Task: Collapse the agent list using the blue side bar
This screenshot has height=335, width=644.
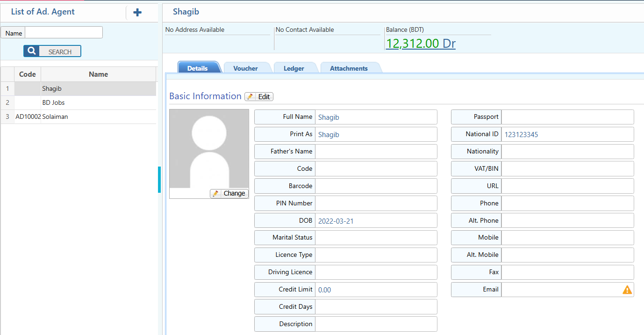Action: (x=159, y=180)
